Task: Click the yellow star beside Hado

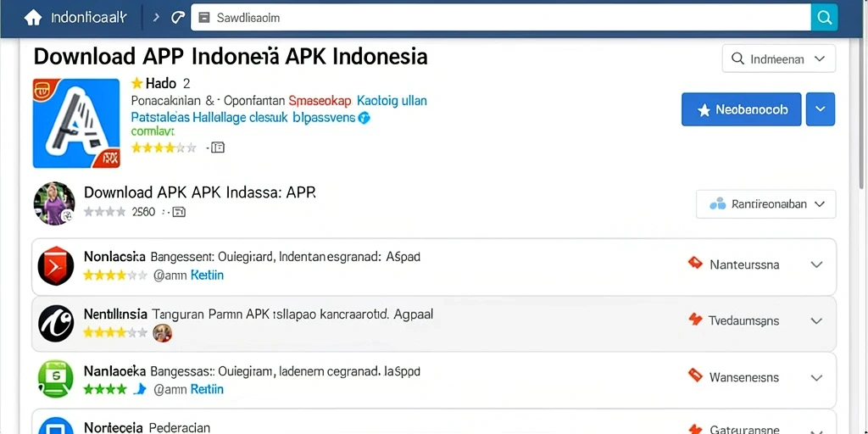Action: (x=136, y=84)
